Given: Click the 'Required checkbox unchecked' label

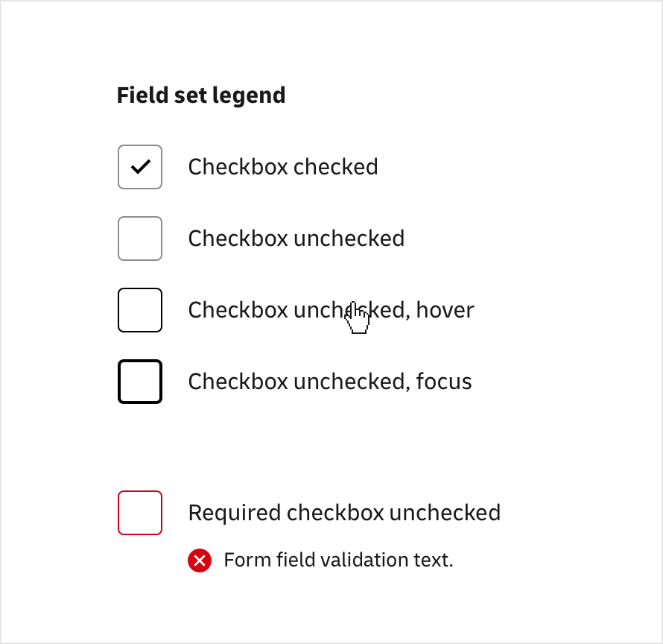Looking at the screenshot, I should [x=344, y=512].
